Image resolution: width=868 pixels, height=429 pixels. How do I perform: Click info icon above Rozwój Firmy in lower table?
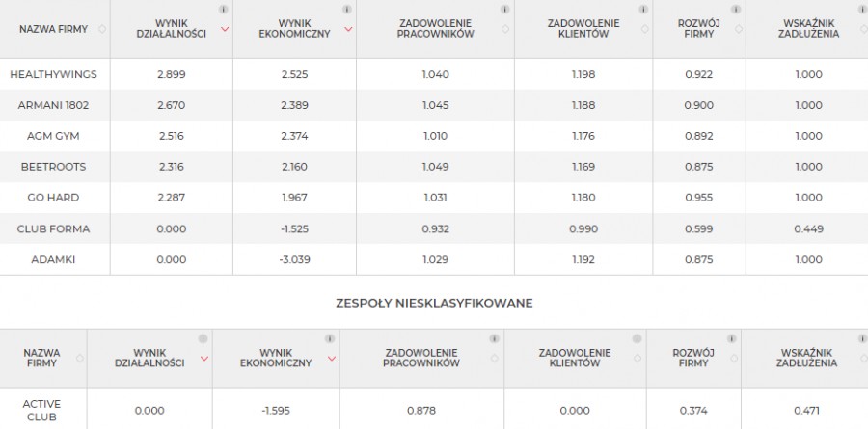[732, 338]
